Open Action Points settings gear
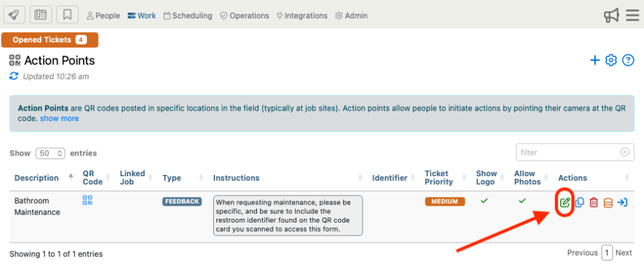This screenshot has height=265, width=644. pyautogui.click(x=611, y=60)
